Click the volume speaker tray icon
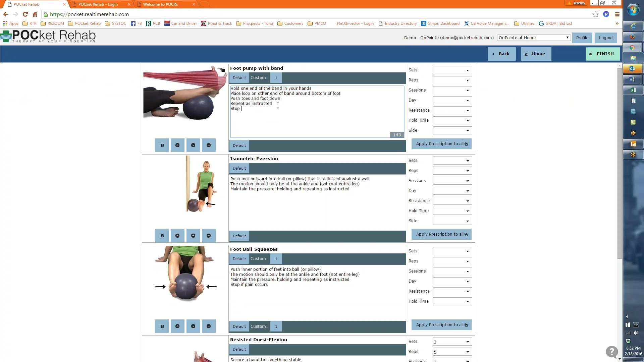644x362 pixels. coord(636,333)
